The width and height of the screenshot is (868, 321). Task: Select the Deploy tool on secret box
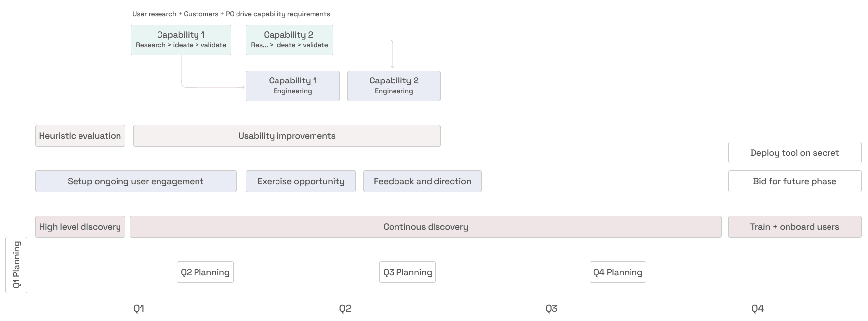(x=794, y=153)
